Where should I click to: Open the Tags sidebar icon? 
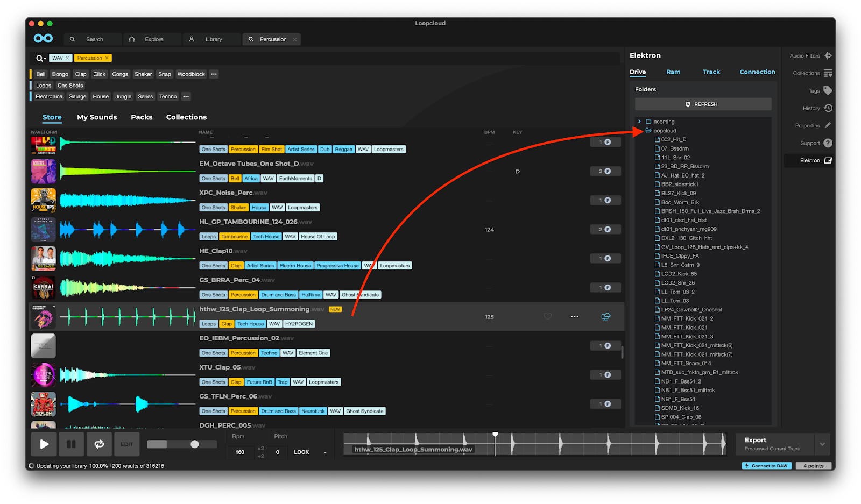pyautogui.click(x=828, y=90)
